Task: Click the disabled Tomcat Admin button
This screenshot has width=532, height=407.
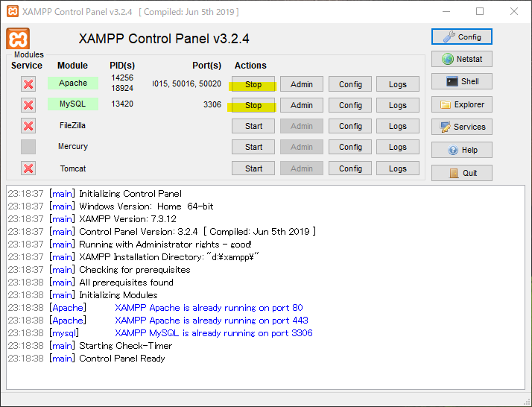Action: point(301,168)
